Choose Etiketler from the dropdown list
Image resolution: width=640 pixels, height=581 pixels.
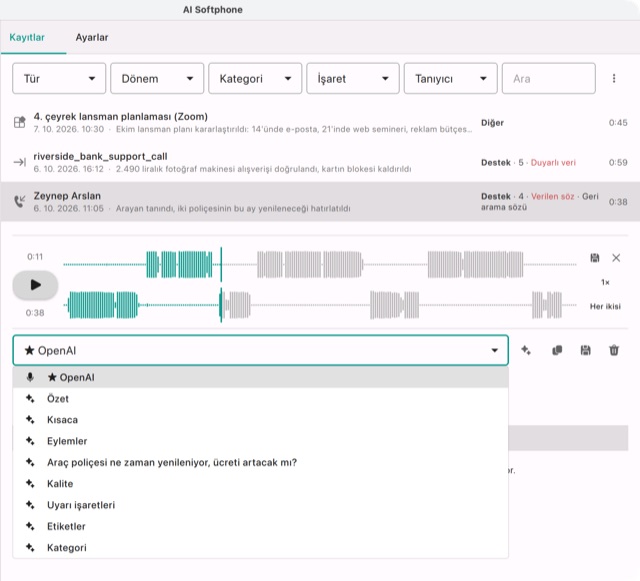[260, 526]
